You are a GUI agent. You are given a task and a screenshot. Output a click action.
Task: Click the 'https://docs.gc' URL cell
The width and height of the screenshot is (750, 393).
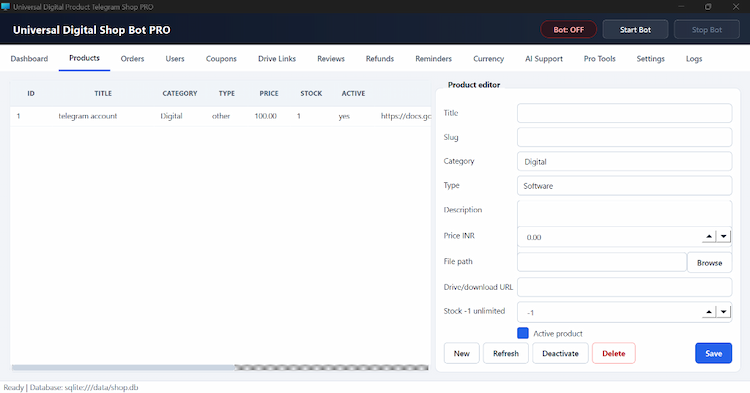coord(406,116)
